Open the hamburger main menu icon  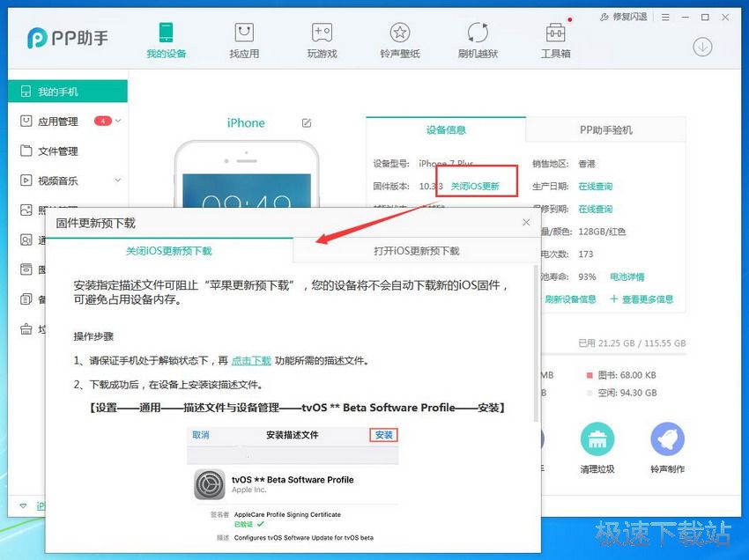pos(665,18)
